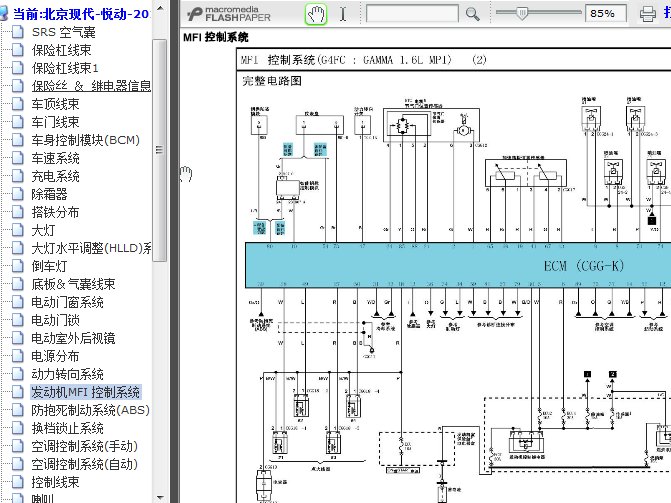Screen dimensions: 671x503
Task: Open 倒车灯 tree item
Action: [49, 266]
